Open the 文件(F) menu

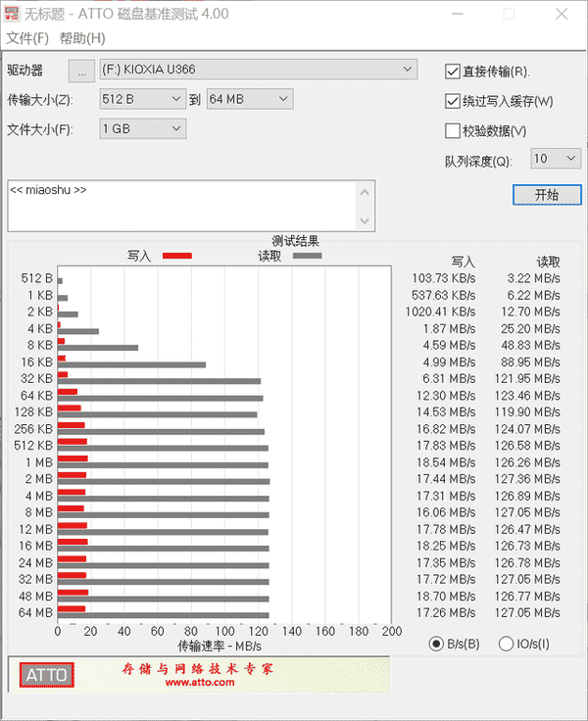[27, 38]
